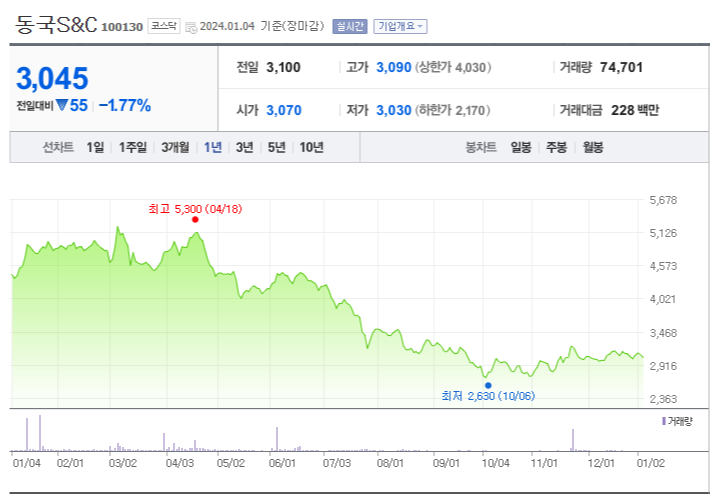
Task: Select the 1년 line chart tab
Action: tap(213, 147)
